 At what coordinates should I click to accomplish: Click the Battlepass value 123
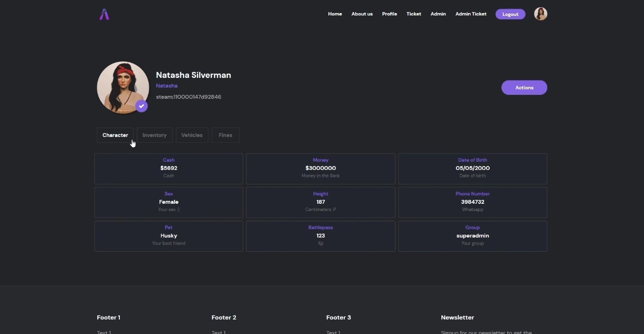(x=321, y=236)
